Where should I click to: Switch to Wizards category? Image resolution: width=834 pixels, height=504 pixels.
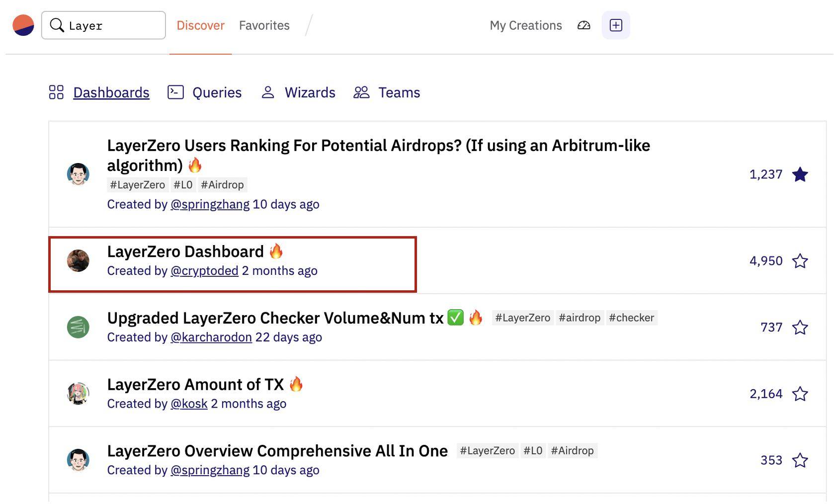[310, 92]
